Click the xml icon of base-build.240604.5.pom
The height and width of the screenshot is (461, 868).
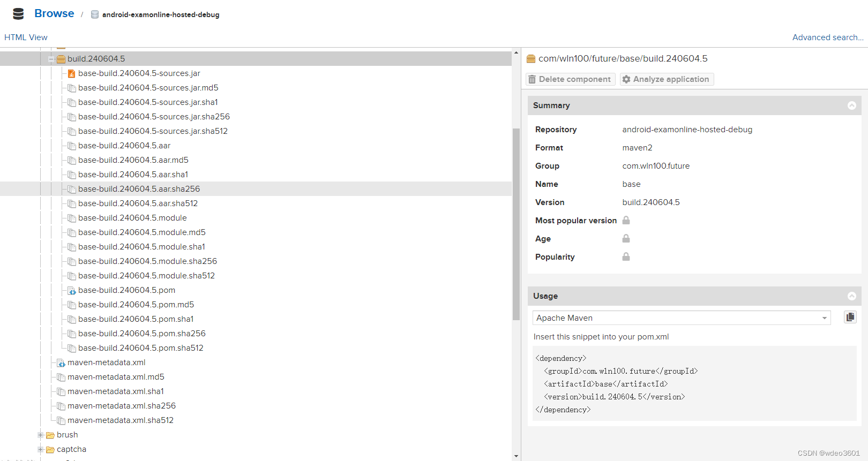pos(72,290)
